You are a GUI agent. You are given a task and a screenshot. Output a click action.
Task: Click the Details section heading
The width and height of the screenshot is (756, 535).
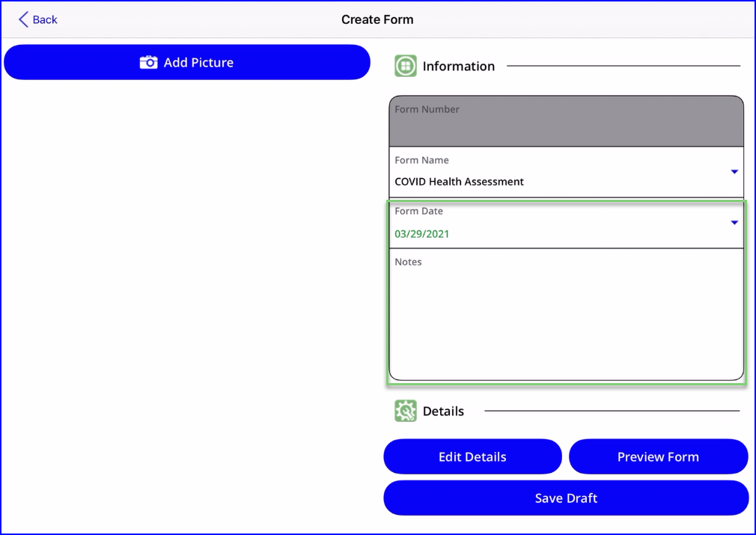(443, 411)
